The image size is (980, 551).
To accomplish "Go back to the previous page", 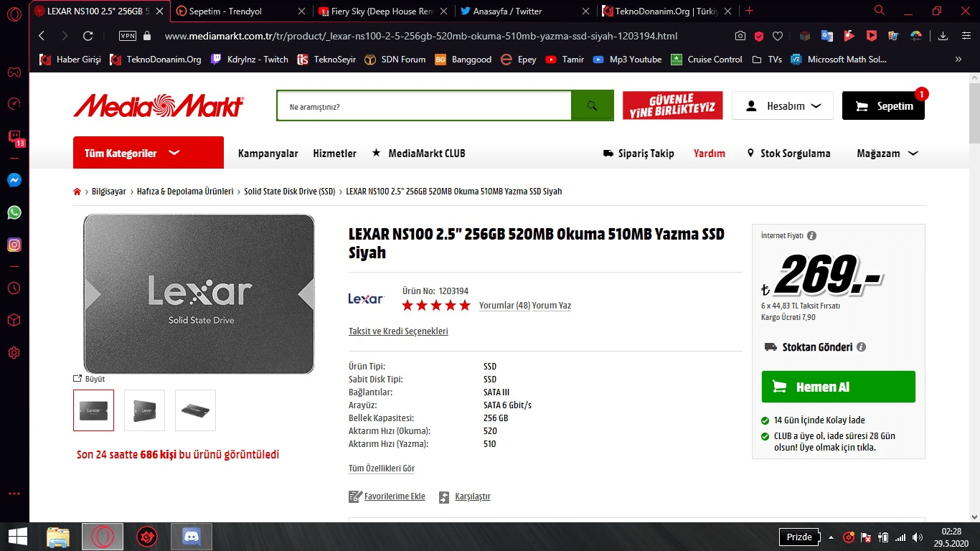I will point(42,36).
